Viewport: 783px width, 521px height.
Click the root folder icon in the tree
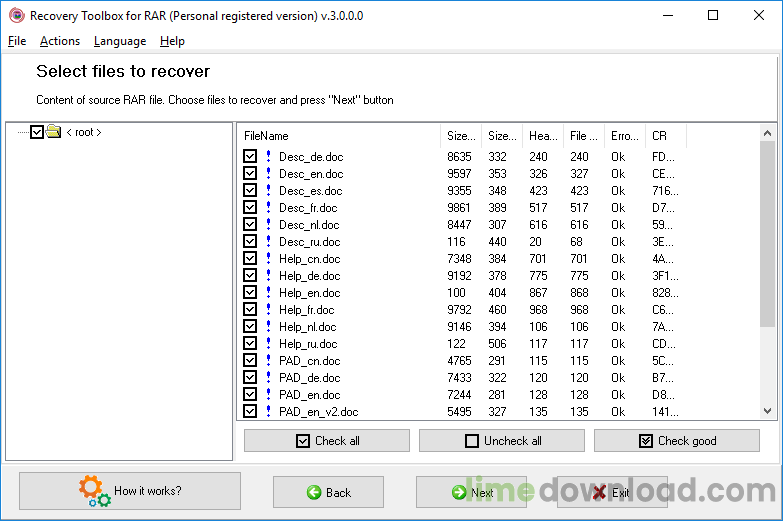[53, 132]
